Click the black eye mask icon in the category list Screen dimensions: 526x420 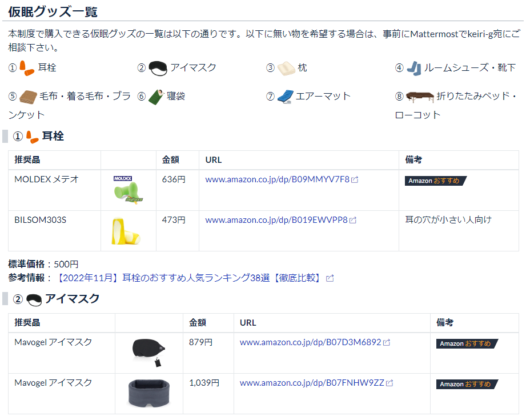[158, 68]
